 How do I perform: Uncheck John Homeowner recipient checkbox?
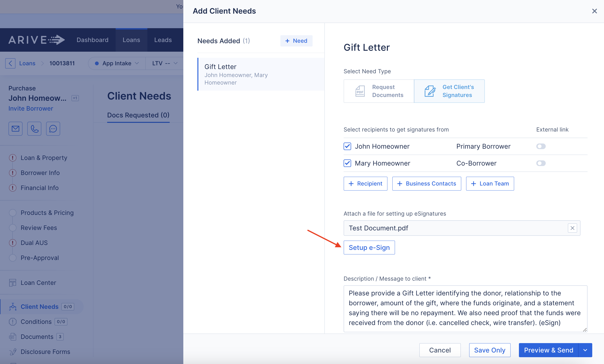coord(347,146)
